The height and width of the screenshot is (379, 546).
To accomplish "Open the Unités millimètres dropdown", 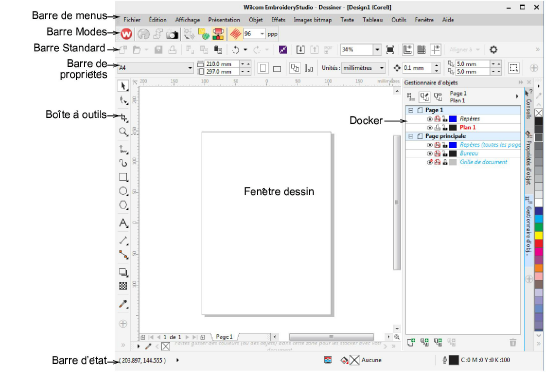I will coord(382,68).
